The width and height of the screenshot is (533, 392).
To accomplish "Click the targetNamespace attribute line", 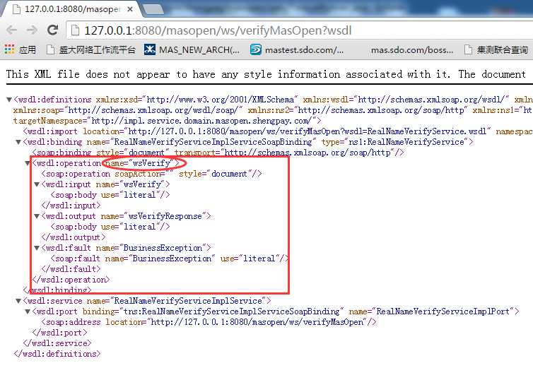I will (x=167, y=121).
